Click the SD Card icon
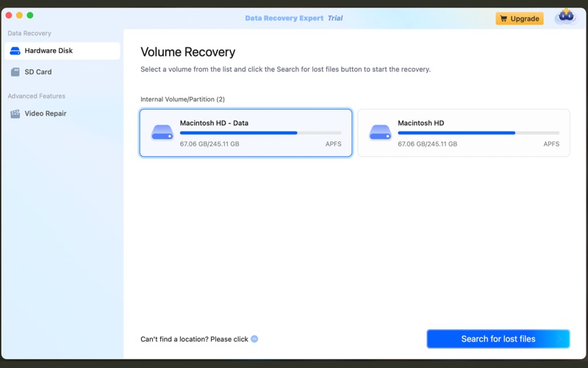Image resolution: width=588 pixels, height=368 pixels. (x=15, y=71)
